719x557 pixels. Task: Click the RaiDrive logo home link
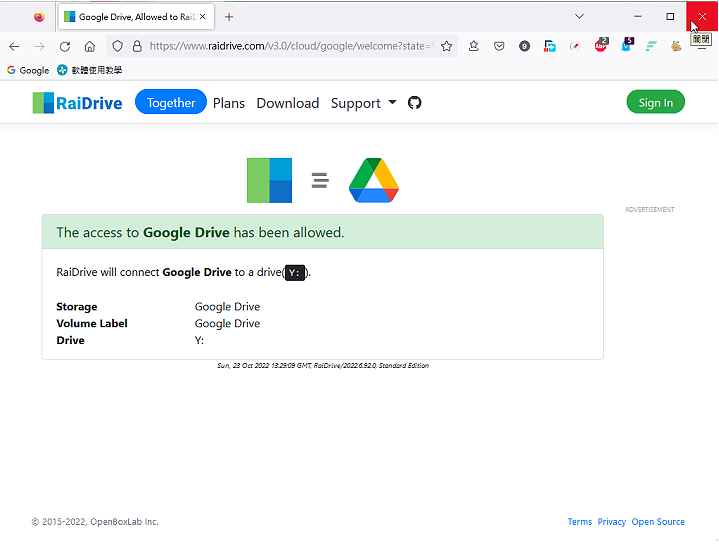tap(77, 103)
